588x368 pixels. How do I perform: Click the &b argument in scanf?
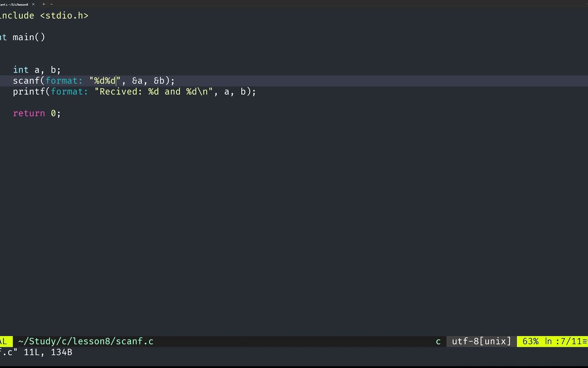(x=159, y=81)
